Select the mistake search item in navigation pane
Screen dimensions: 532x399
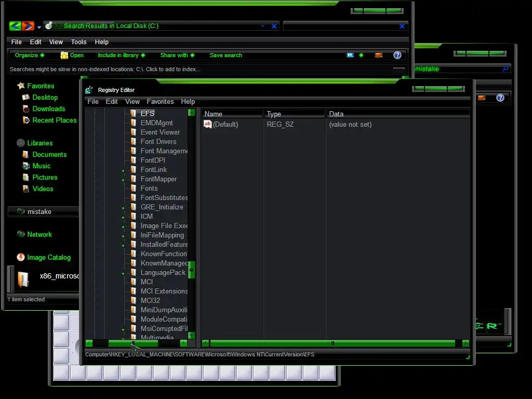tap(44, 212)
